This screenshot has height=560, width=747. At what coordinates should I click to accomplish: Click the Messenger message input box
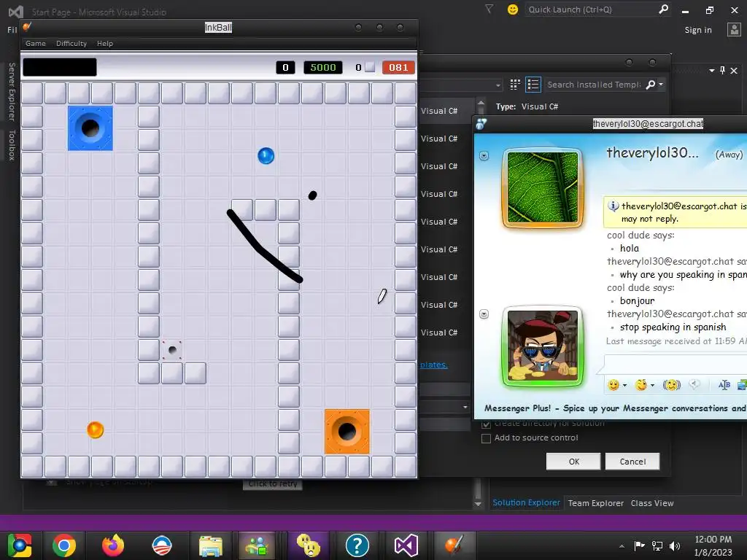pyautogui.click(x=675, y=365)
